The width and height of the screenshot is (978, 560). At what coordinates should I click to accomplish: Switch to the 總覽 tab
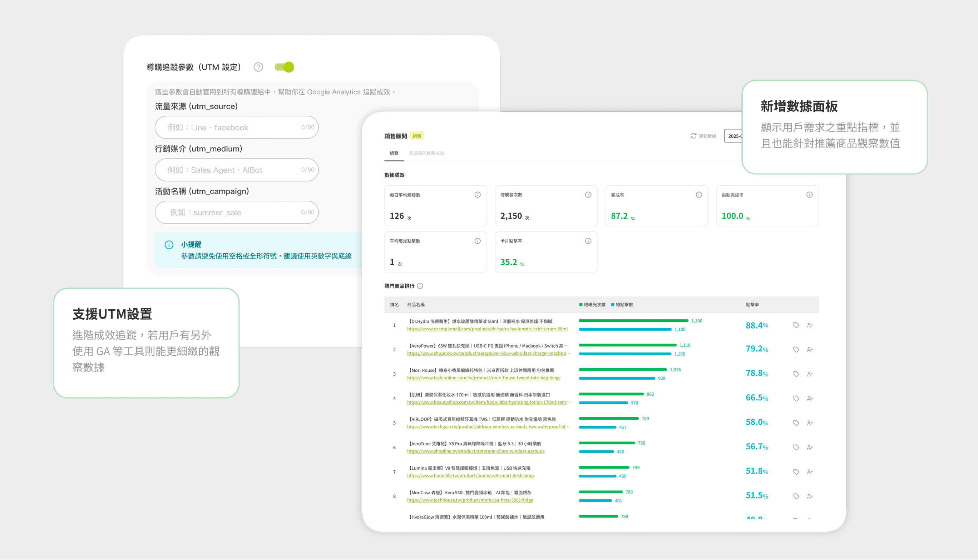coord(394,153)
